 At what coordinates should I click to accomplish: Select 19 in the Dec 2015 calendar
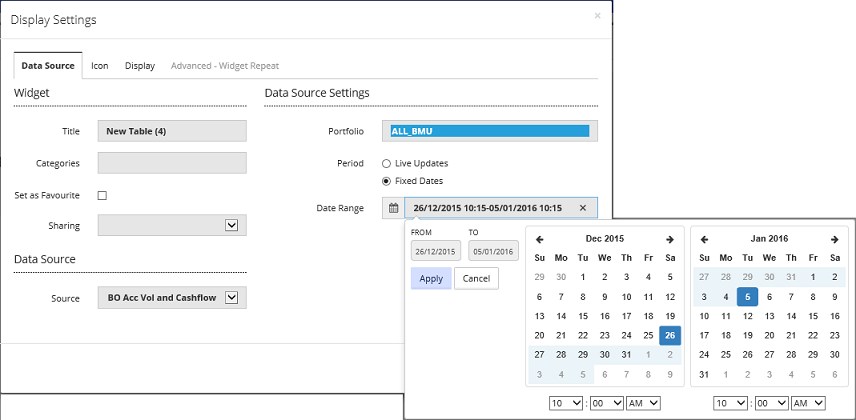coord(670,316)
